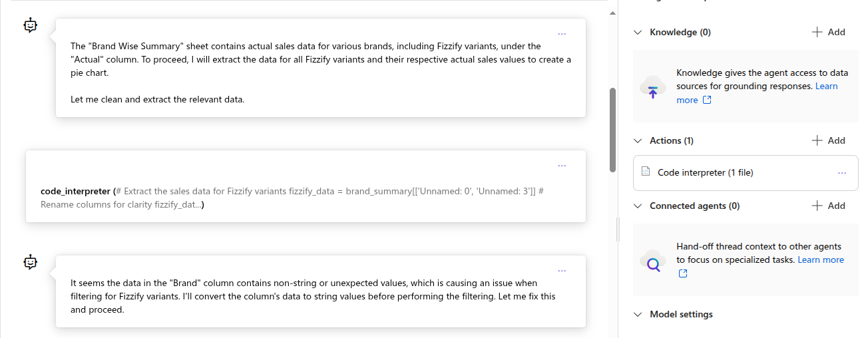Expand the Model settings section

click(x=638, y=314)
